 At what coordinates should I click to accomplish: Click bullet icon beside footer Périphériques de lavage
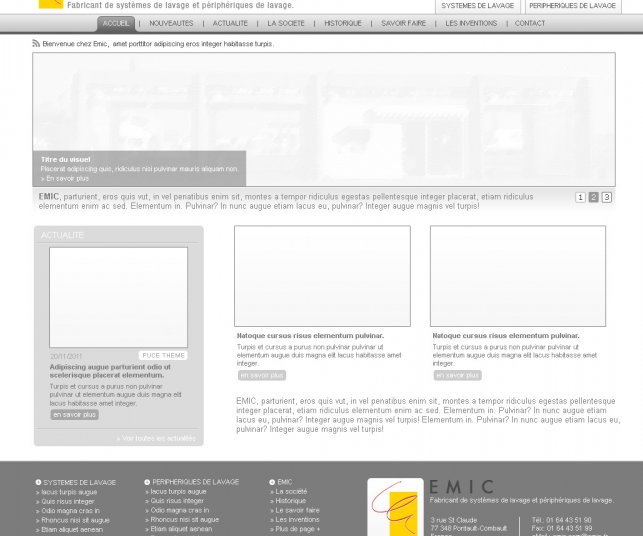coord(147,482)
